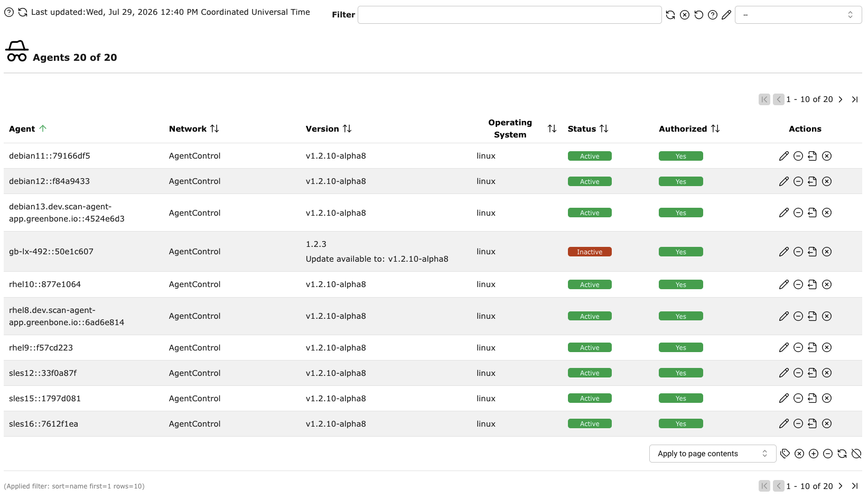Click the tag icon in bulk actions

785,454
